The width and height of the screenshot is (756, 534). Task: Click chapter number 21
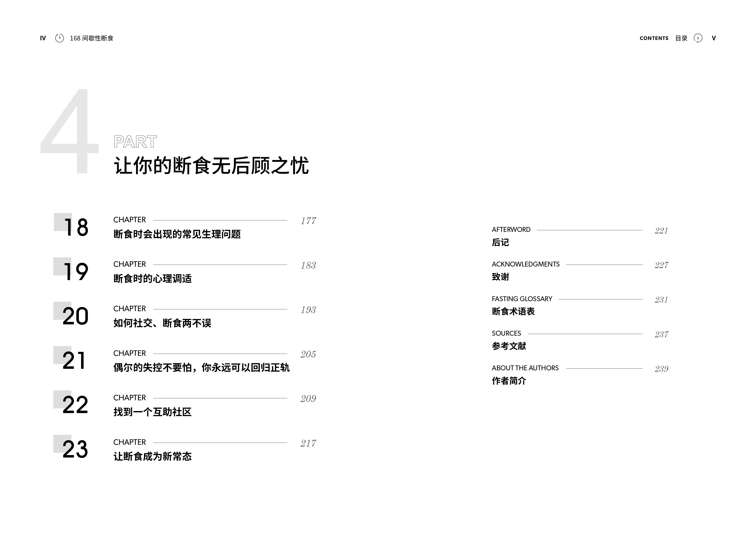[x=74, y=360]
